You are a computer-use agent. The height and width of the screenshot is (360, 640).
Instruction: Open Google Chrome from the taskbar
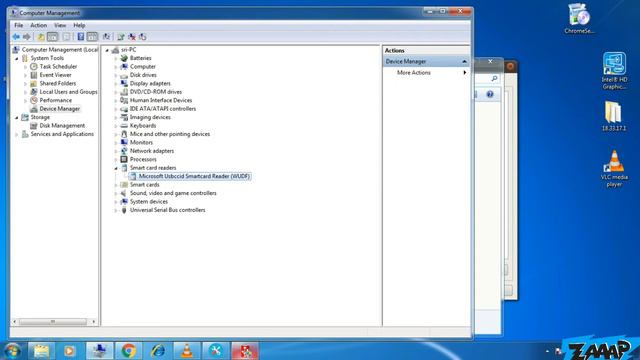[x=129, y=351]
